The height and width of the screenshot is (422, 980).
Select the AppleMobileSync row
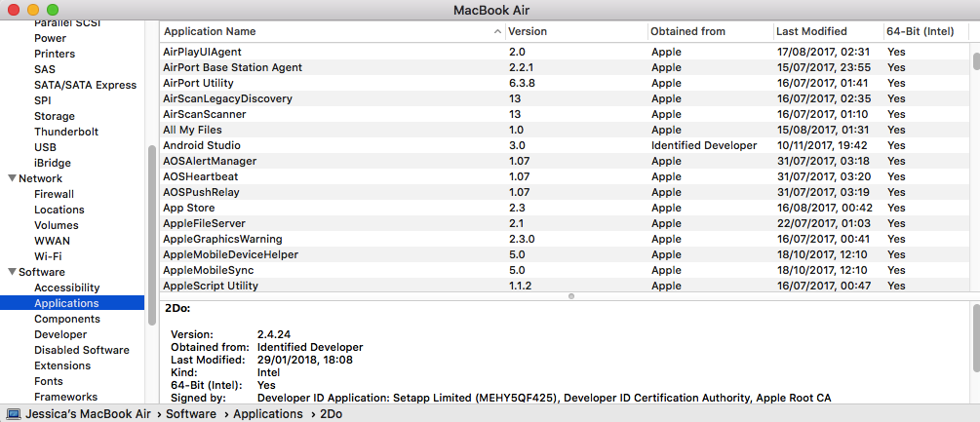coord(565,270)
